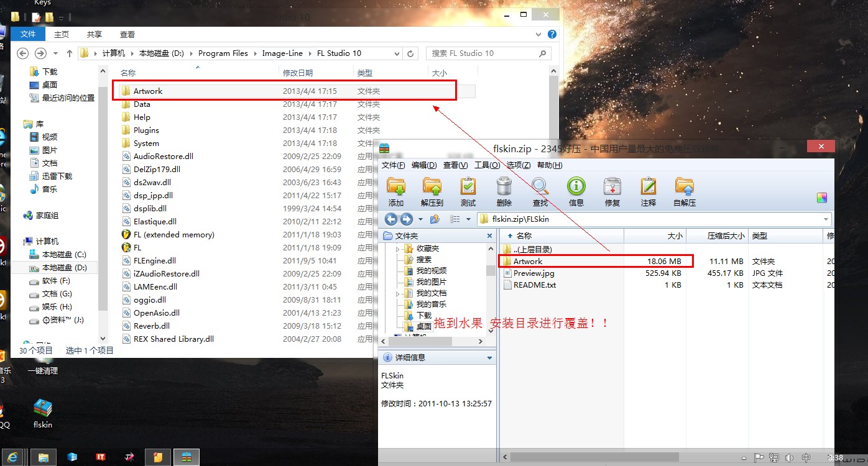Click the up-one-level folder icon in 2345好压
Viewport: 868px width, 466px height.
tap(435, 219)
